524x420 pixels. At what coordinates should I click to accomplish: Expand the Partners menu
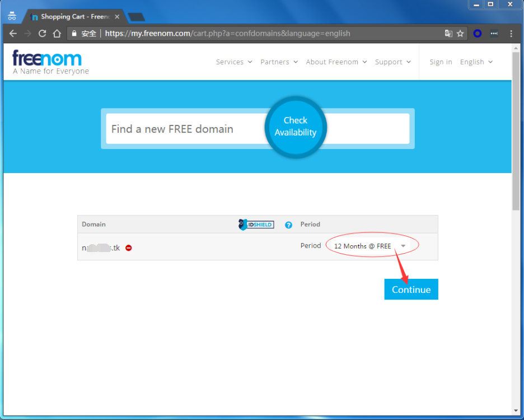pos(279,62)
